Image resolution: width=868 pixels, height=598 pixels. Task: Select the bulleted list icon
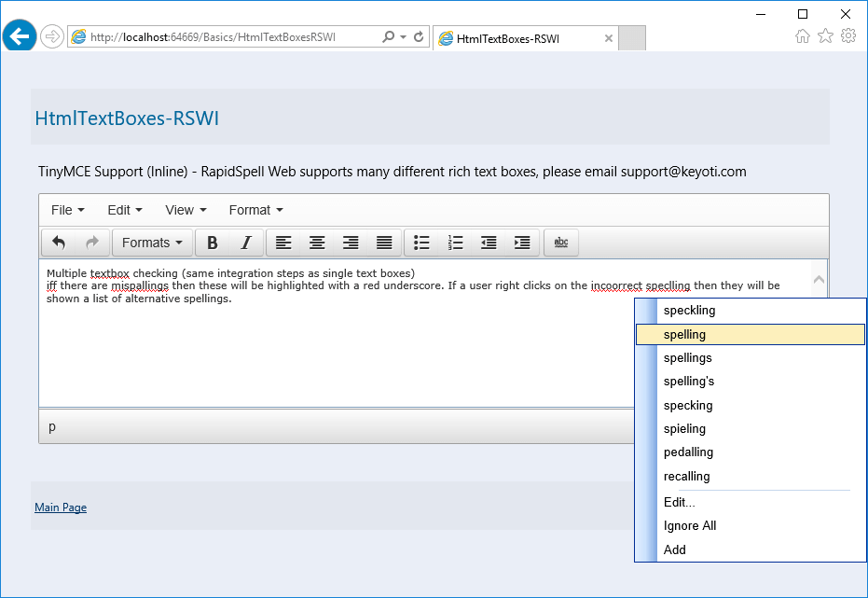pyautogui.click(x=421, y=243)
